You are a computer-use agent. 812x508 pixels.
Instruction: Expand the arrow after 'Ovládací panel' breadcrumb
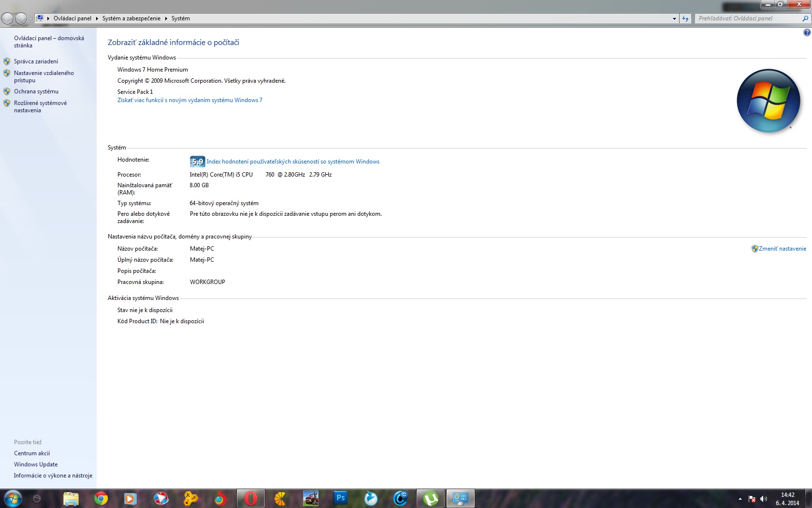pos(97,18)
